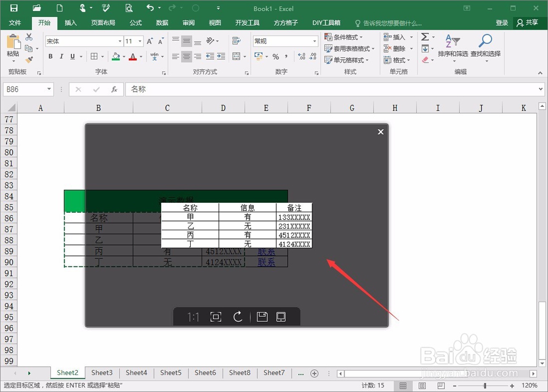Click the Cut scissors icon
Screen dimensions: 548x392
tap(29, 37)
